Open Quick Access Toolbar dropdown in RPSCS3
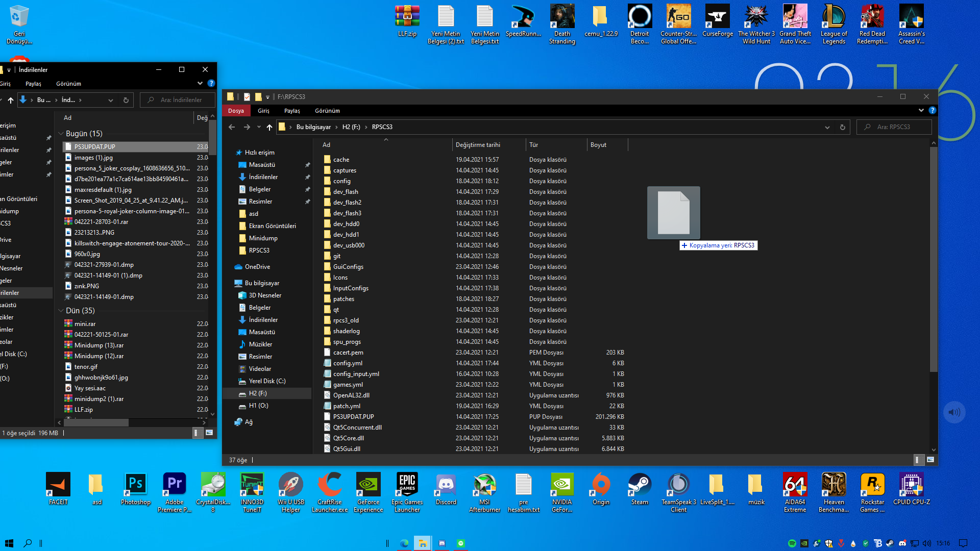Viewport: 980px width, 551px height. click(267, 97)
